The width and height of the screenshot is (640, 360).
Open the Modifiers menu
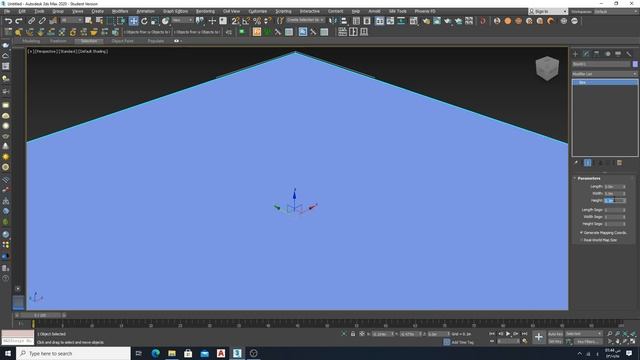(120, 11)
